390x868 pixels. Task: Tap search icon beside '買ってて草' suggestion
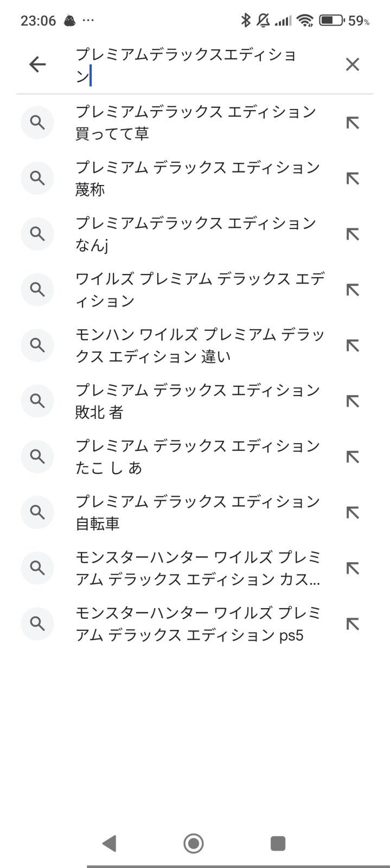[37, 123]
